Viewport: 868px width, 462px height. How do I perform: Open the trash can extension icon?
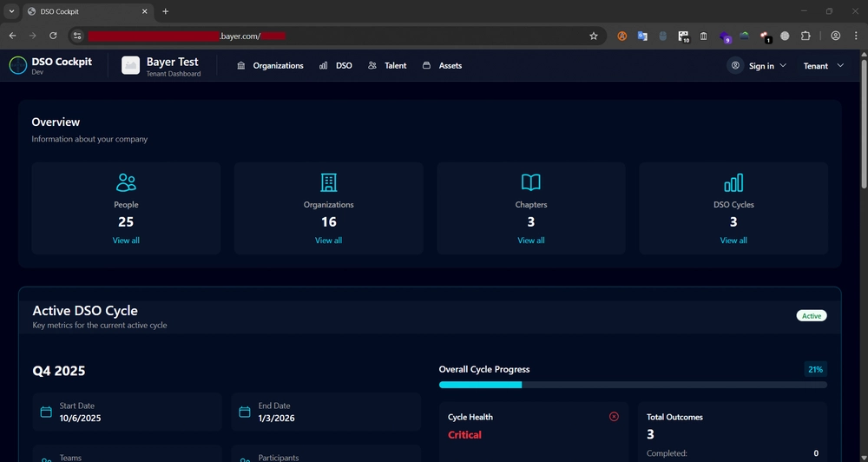(x=704, y=36)
